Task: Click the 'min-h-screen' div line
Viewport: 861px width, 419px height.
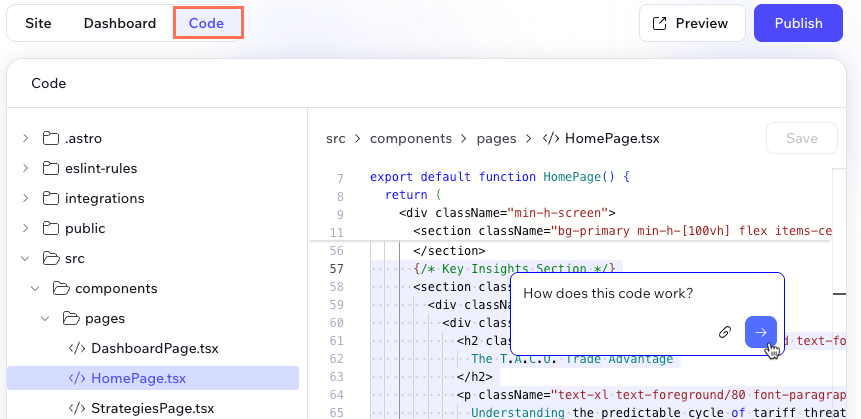Action: point(507,213)
